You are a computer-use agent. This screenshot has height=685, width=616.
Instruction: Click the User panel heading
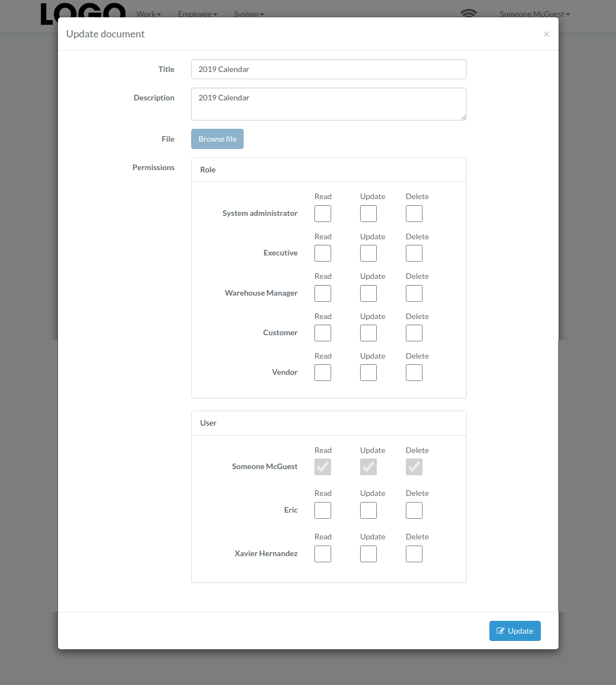coord(329,423)
